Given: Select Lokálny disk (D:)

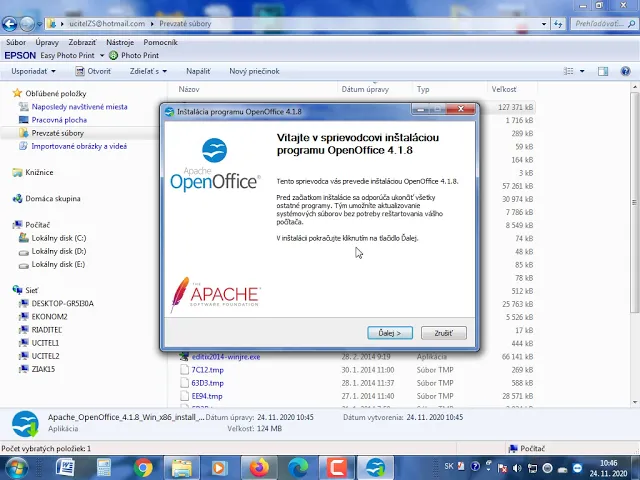Looking at the screenshot, I should (x=59, y=251).
